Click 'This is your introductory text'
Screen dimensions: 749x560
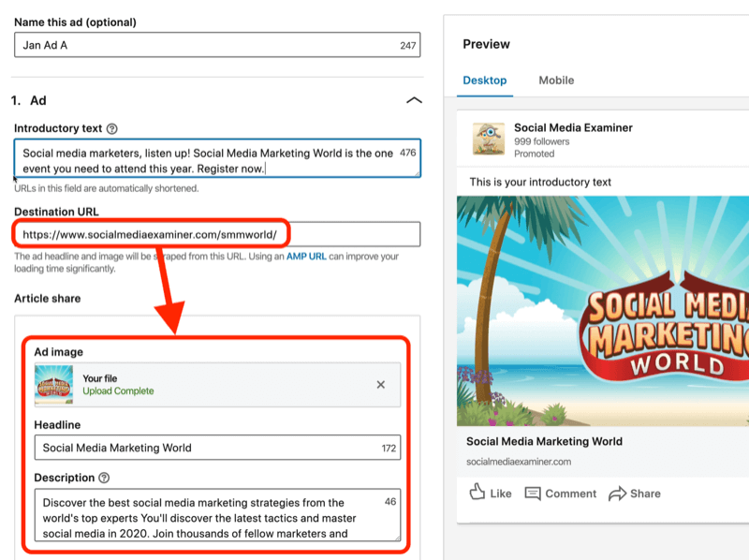coord(540,182)
